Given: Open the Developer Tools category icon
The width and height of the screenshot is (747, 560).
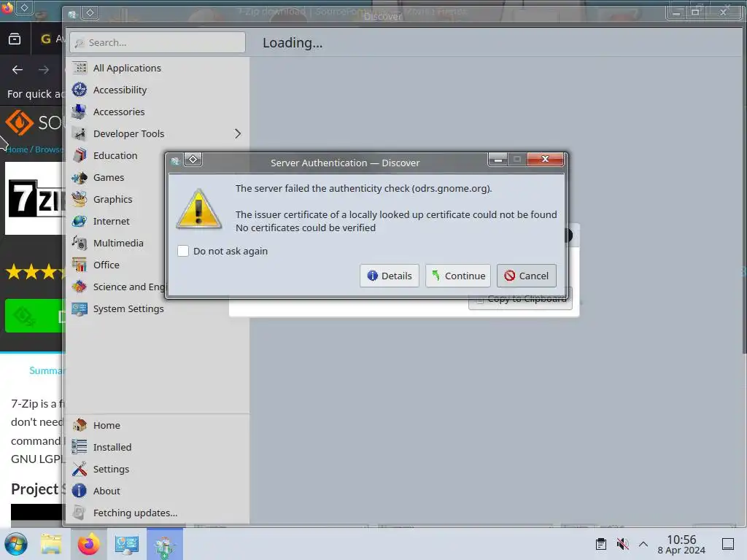Looking at the screenshot, I should click(80, 134).
